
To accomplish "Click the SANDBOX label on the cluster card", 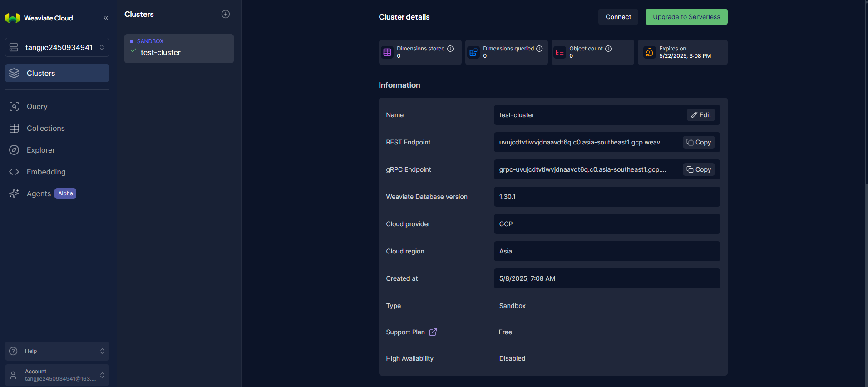I will coord(150,41).
